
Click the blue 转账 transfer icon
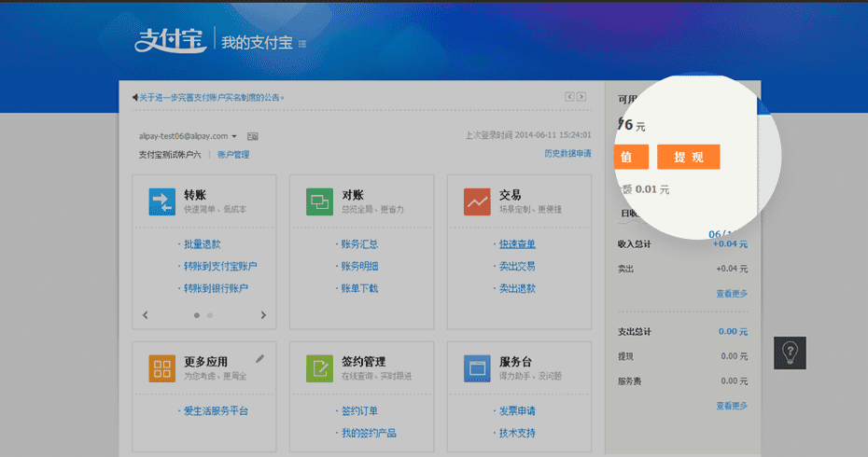162,201
